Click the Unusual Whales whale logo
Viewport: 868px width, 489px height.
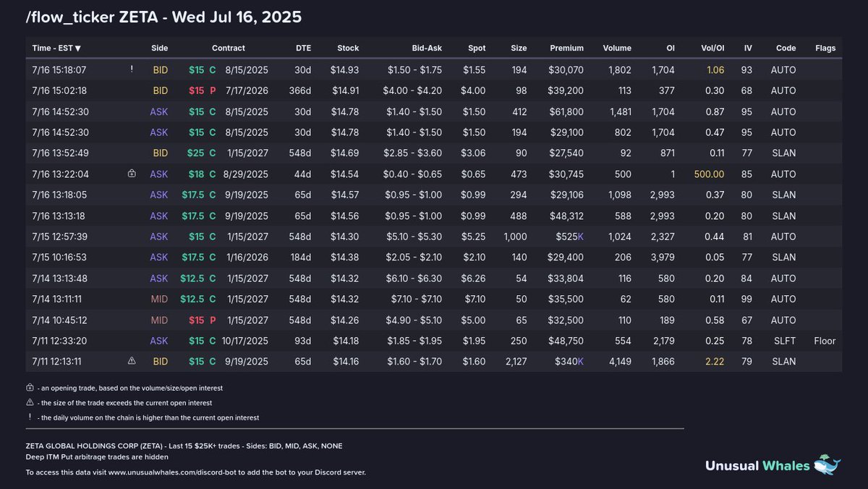[x=827, y=464]
